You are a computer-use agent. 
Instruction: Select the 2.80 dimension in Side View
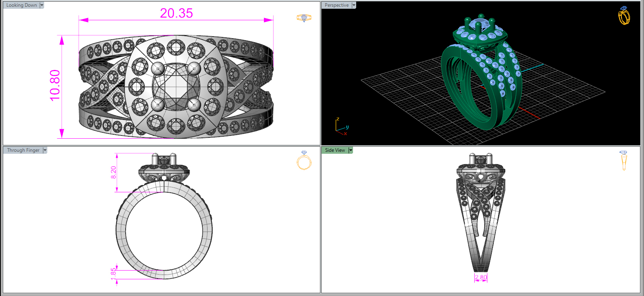tap(481, 277)
